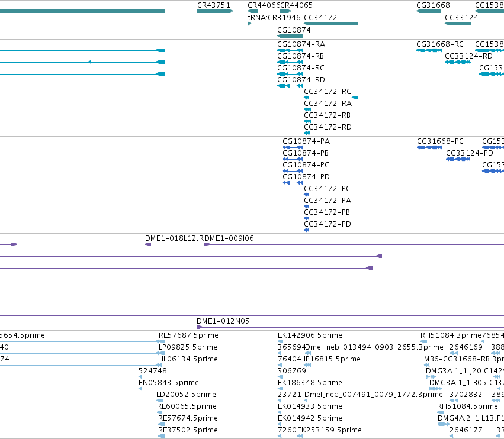504x439 pixels.
Task: Select transcript CG10874-RB
Action: pyautogui.click(x=290, y=62)
